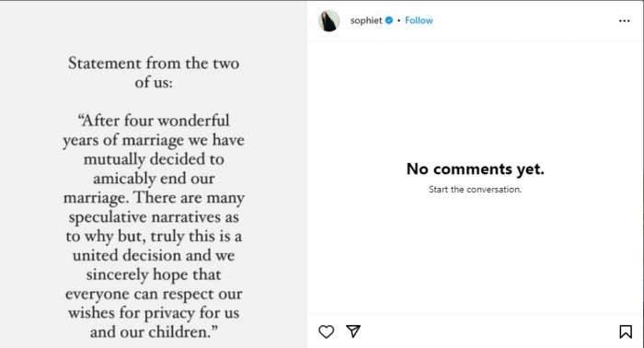Click the line "everyone can respect our"
The height and width of the screenshot is (348, 644).
coord(154,295)
